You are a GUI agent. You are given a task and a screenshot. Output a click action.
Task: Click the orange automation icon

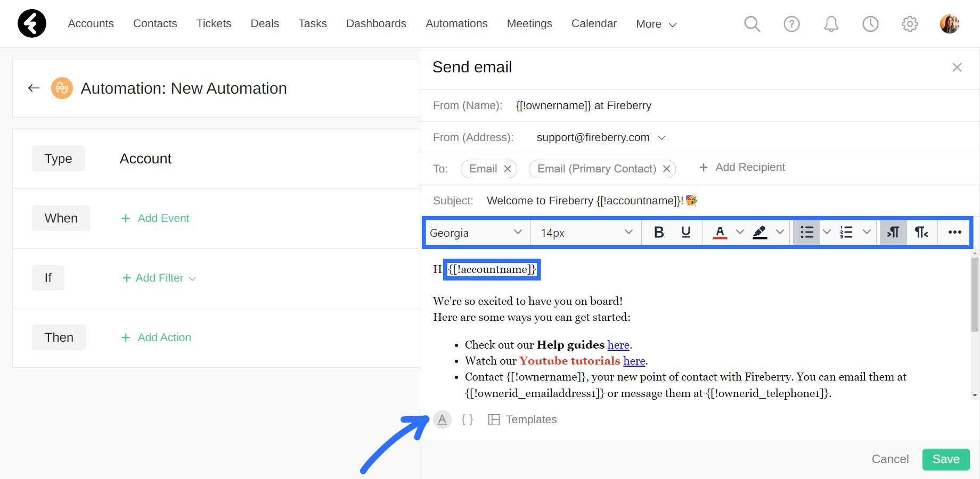pos(62,88)
